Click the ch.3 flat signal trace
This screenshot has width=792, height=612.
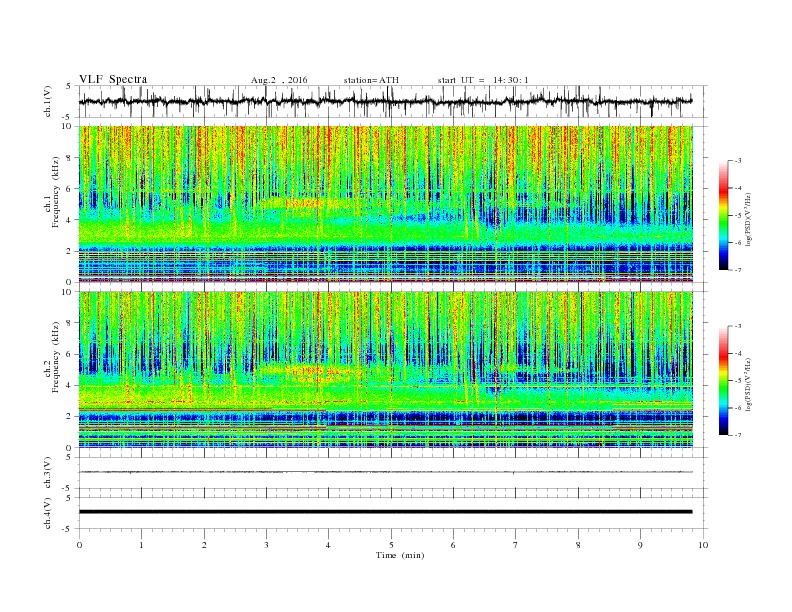(x=385, y=472)
